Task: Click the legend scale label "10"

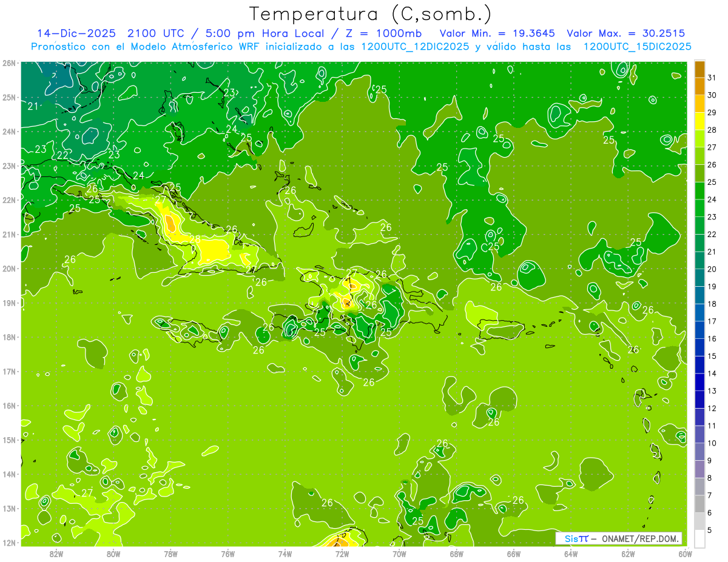Action: (x=712, y=444)
